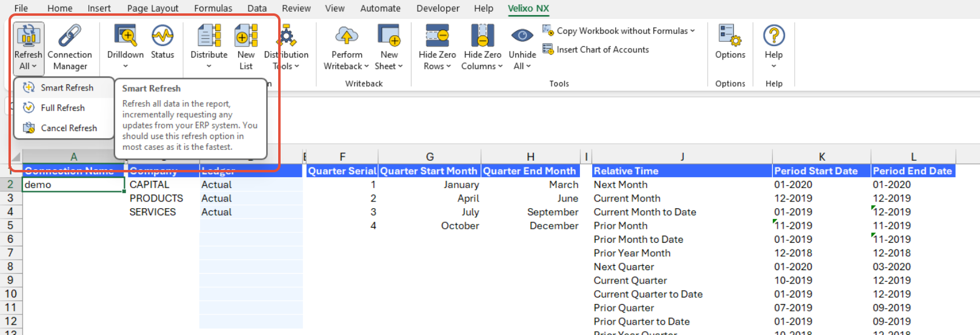
Task: Switch to the View tab
Action: [x=335, y=8]
